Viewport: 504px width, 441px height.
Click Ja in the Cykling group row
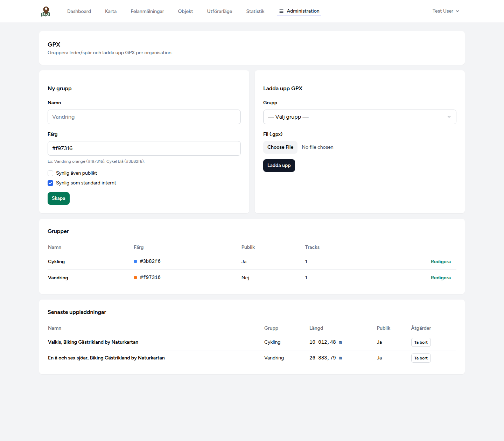[244, 262]
